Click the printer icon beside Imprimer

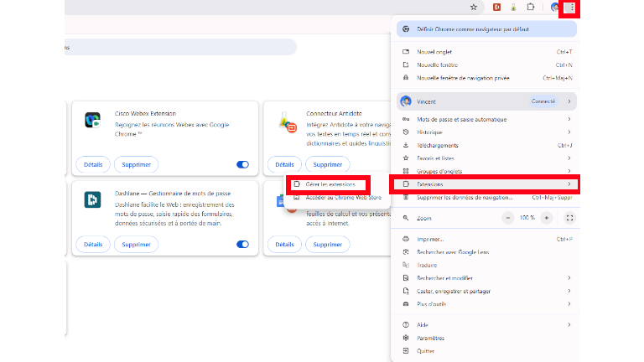point(406,239)
